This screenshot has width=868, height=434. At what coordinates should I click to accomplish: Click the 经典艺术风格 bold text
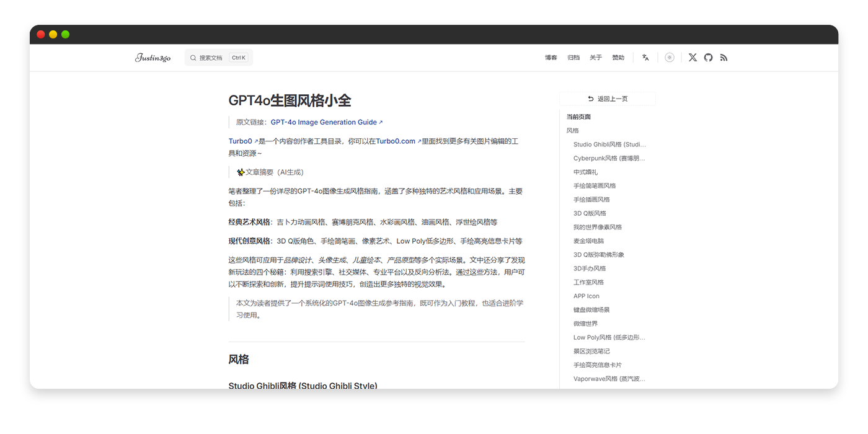pyautogui.click(x=250, y=222)
